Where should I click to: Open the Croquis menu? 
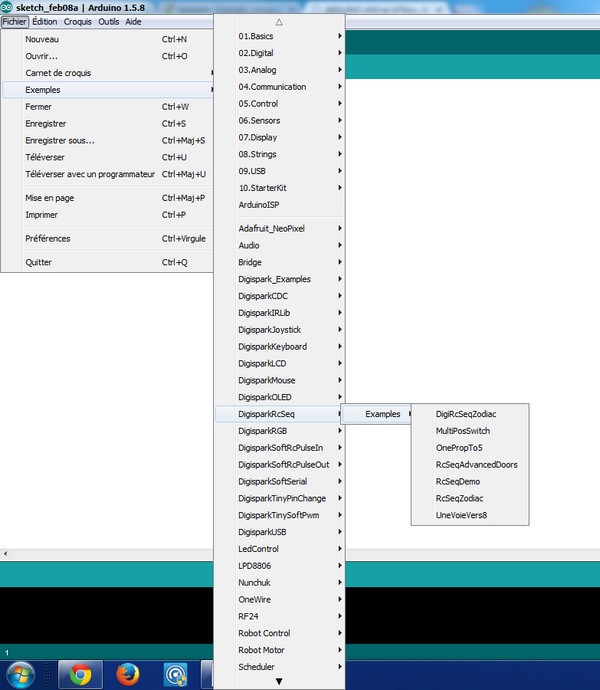[77, 22]
